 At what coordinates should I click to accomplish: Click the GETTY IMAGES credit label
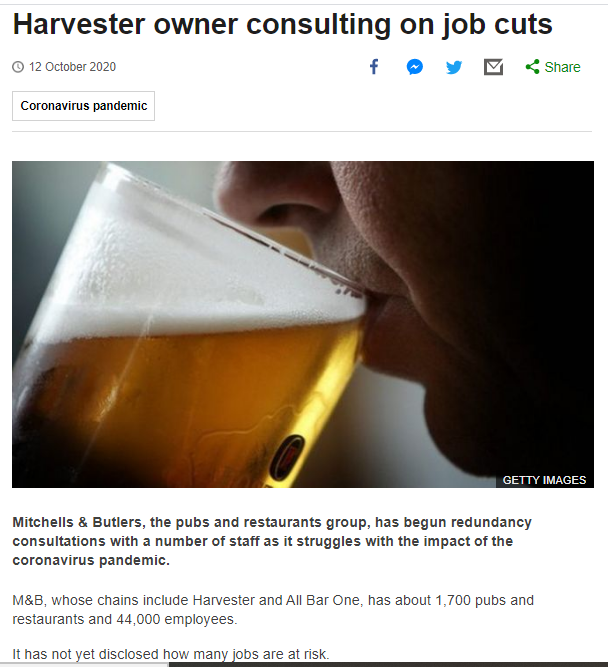coord(544,480)
